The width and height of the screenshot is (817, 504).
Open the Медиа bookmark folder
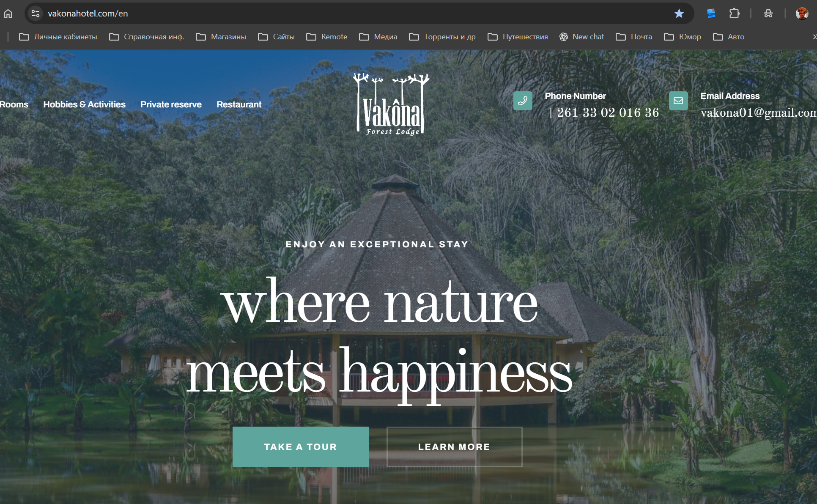pos(378,37)
